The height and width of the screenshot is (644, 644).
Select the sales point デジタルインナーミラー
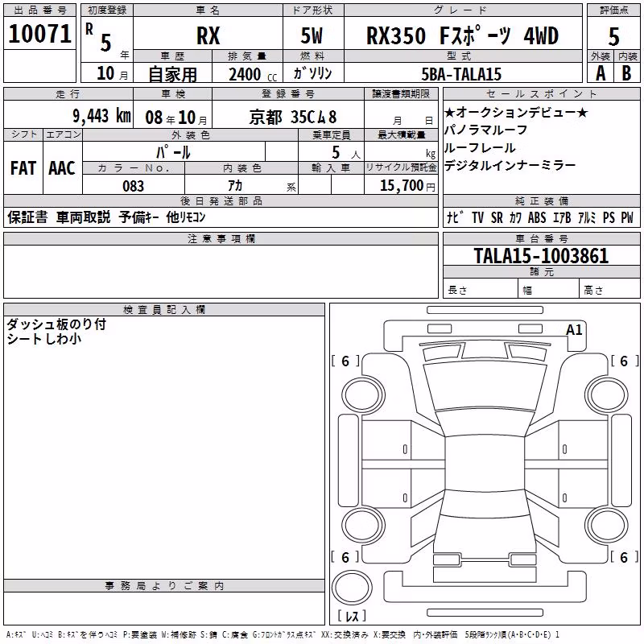tap(510, 166)
